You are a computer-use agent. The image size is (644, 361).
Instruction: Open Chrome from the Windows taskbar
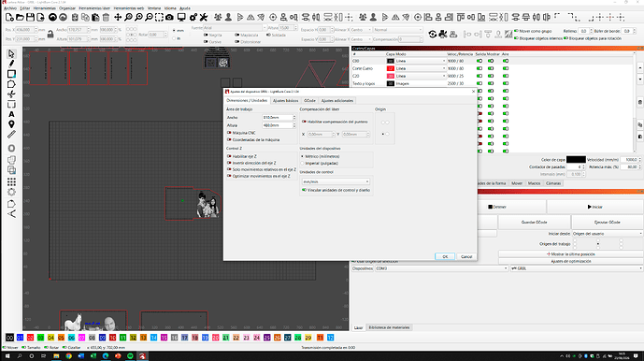coord(68,356)
